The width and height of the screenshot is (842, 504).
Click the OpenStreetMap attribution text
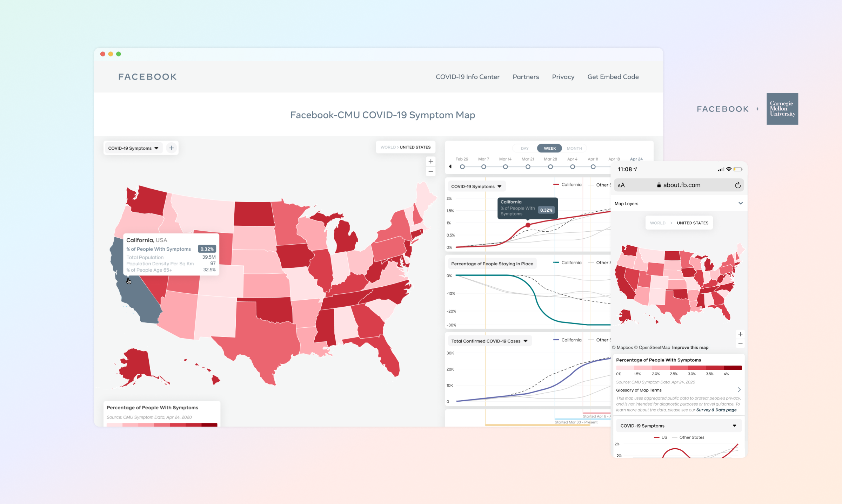point(652,347)
